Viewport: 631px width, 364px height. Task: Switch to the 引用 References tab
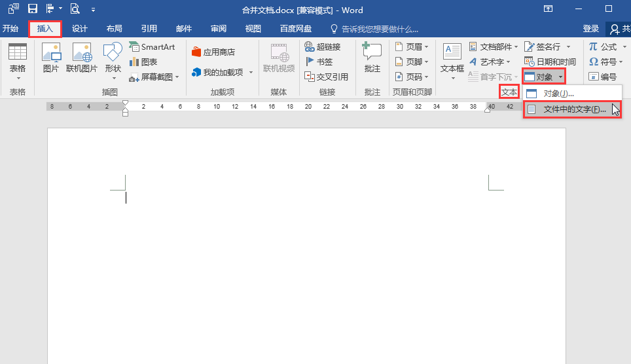pos(149,29)
